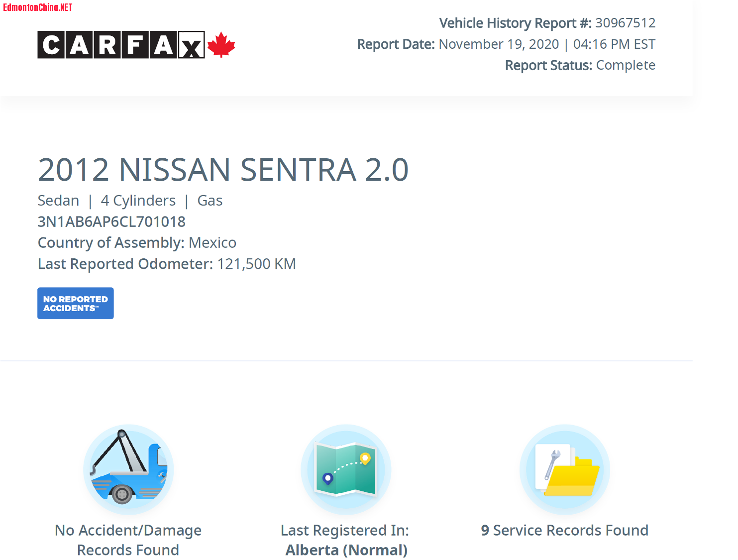Click the CARFAX Canada logo
The width and height of the screenshot is (738, 560).
pos(136,45)
